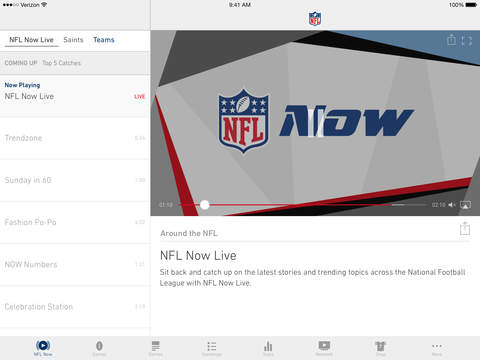The width and height of the screenshot is (480, 360).
Task: Tap the AirPlay icon in player
Action: click(465, 205)
